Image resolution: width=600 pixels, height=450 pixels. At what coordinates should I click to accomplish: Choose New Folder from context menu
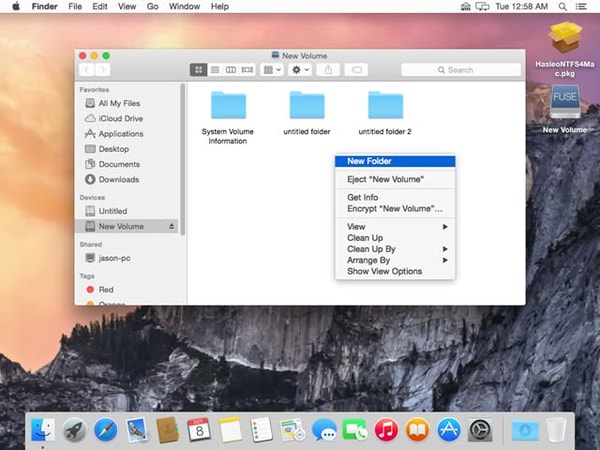(395, 161)
